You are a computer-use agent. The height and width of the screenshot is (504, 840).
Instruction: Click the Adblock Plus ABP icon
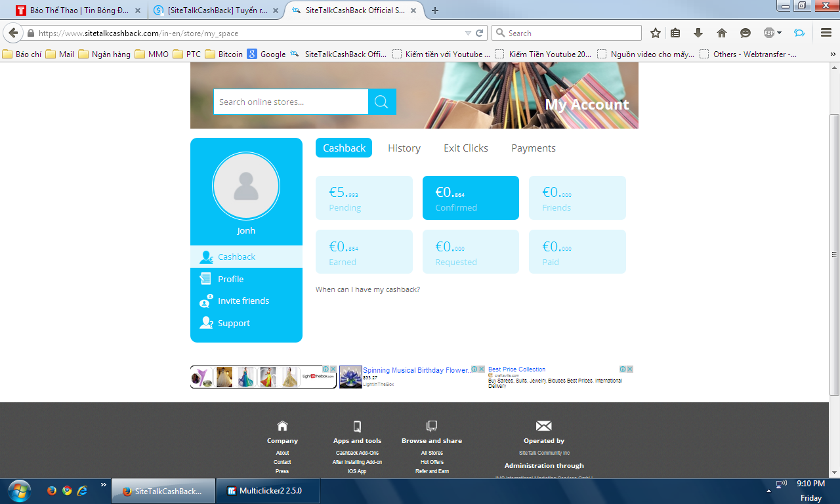[769, 33]
